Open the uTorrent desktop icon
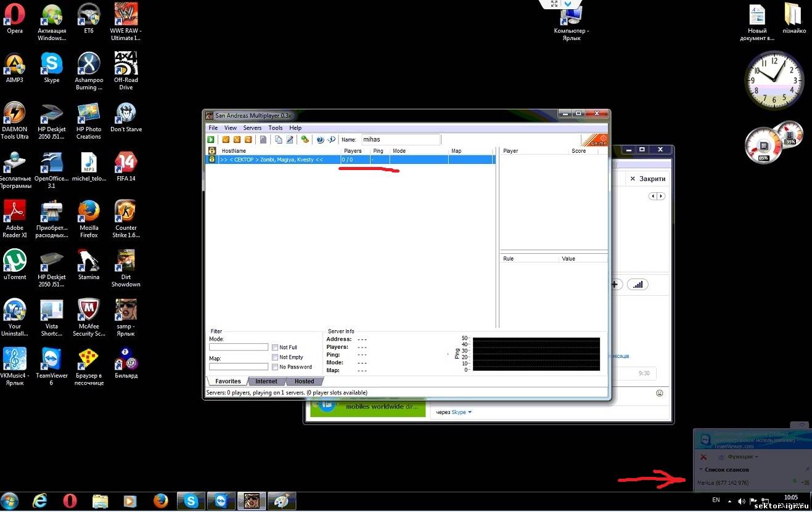Viewport: 812px width, 512px height. [x=15, y=265]
